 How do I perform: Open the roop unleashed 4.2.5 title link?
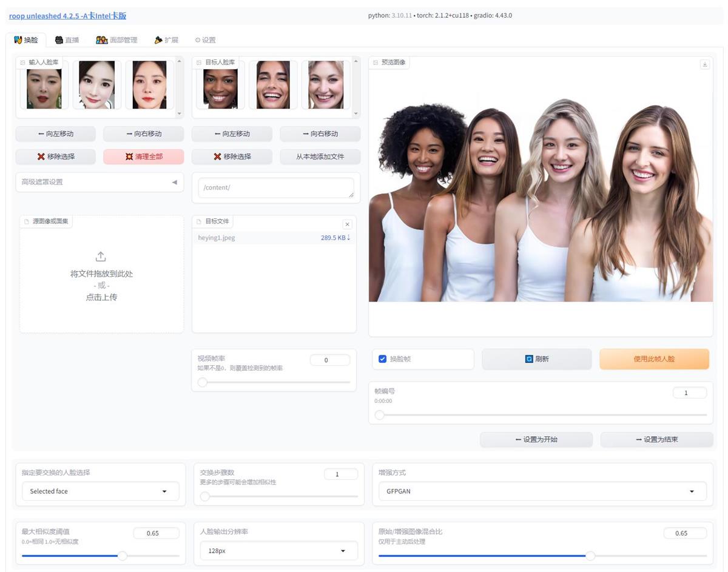click(x=67, y=16)
